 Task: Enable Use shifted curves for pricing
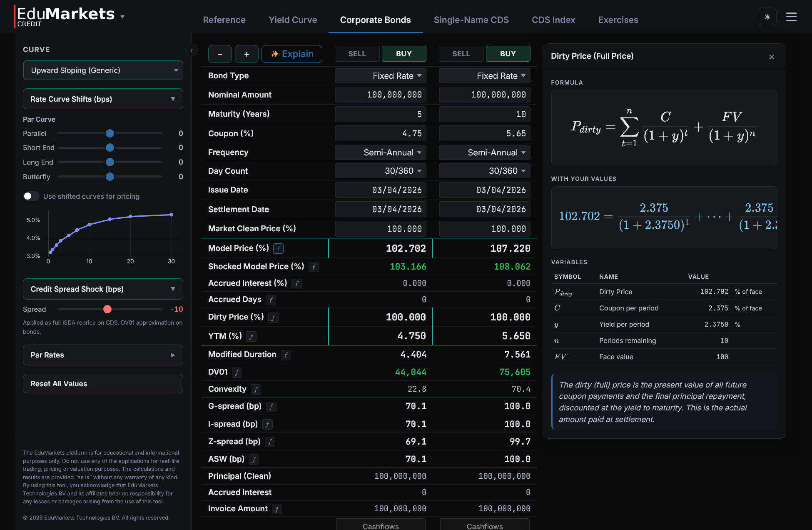pos(31,196)
